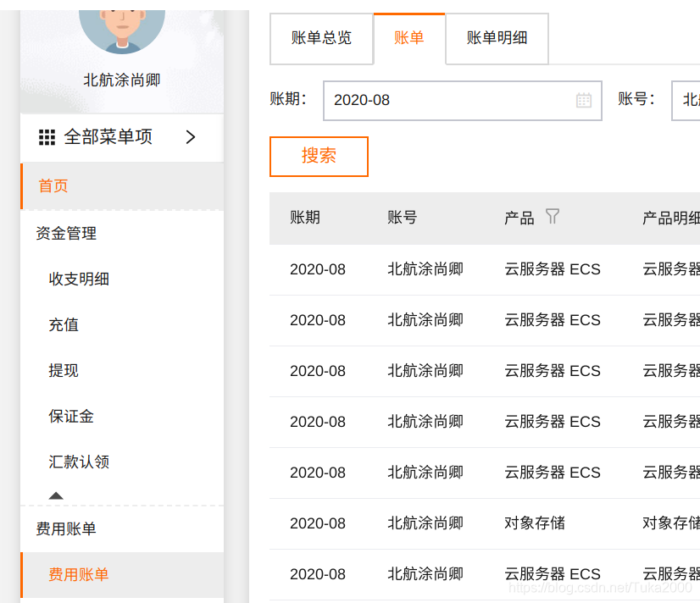Select the 账单 tab

[409, 38]
